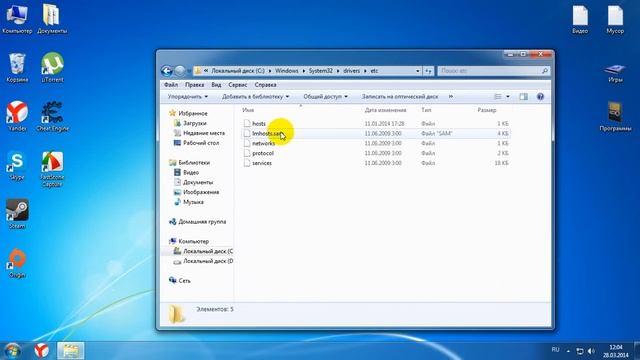The height and width of the screenshot is (360, 640).
Task: Show hidden tray icons arrow
Action: click(x=568, y=351)
